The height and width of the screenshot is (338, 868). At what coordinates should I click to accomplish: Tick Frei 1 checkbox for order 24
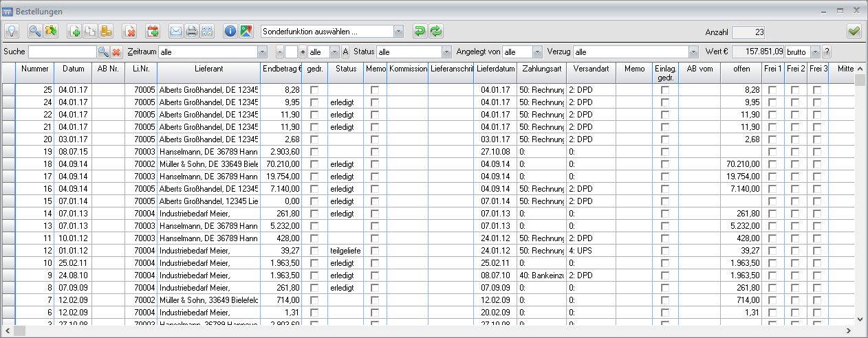pyautogui.click(x=772, y=102)
